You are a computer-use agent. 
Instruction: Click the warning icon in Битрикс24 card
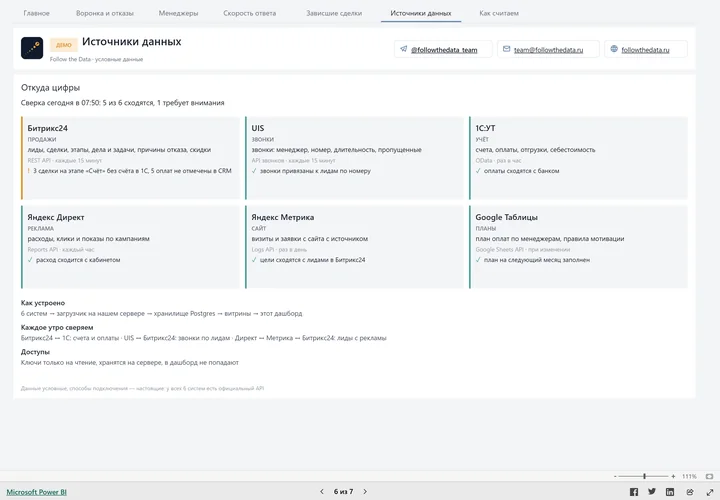[28, 171]
